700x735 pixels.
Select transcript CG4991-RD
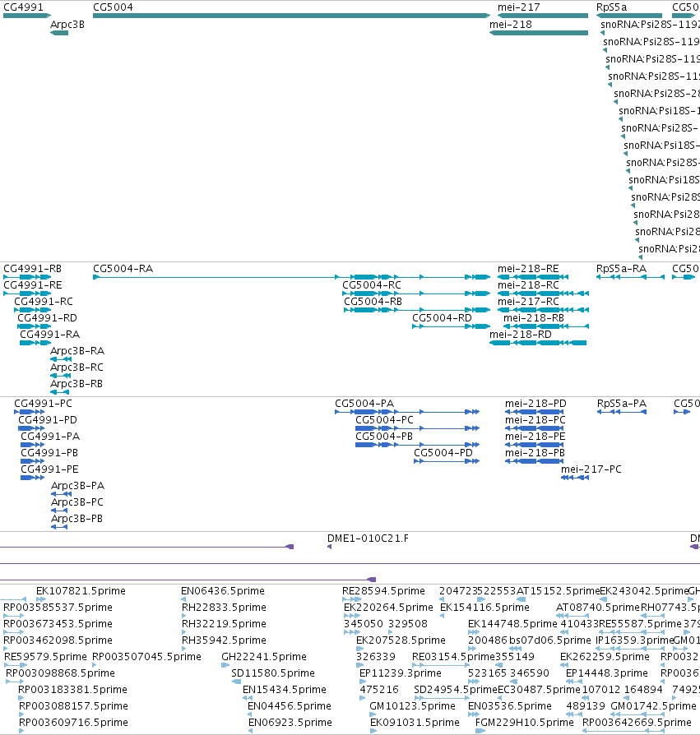pyautogui.click(x=47, y=318)
